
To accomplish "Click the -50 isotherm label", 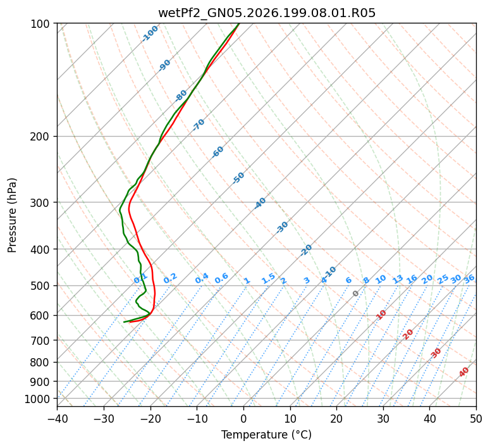I will point(238,178).
